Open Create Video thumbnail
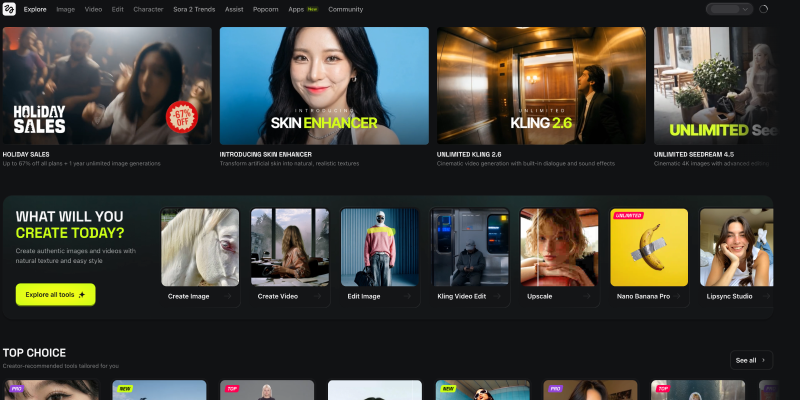The width and height of the screenshot is (800, 400). tap(290, 247)
